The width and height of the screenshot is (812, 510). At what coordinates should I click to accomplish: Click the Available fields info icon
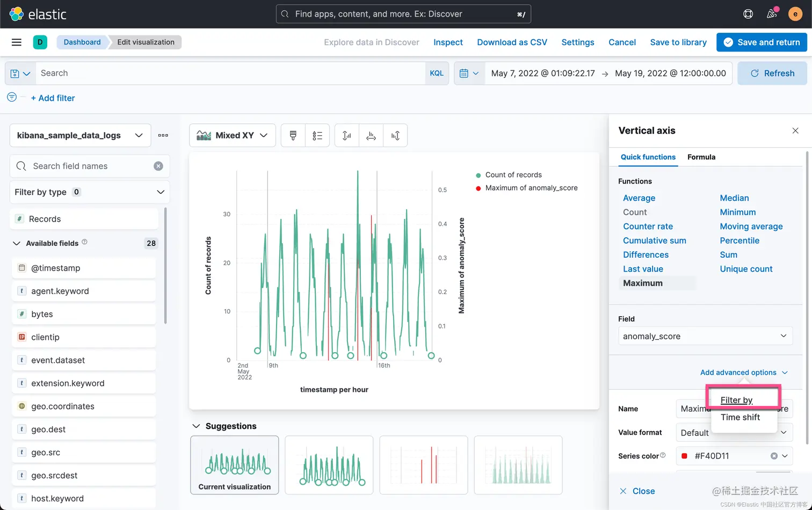tap(84, 242)
